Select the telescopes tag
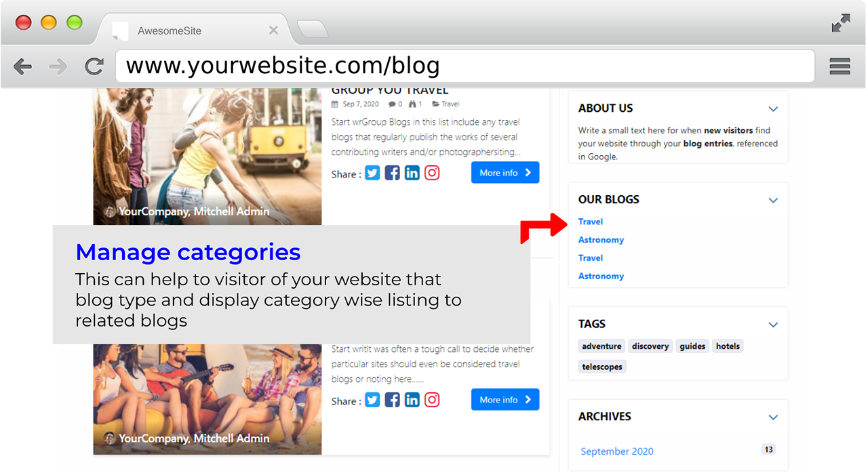 click(601, 367)
